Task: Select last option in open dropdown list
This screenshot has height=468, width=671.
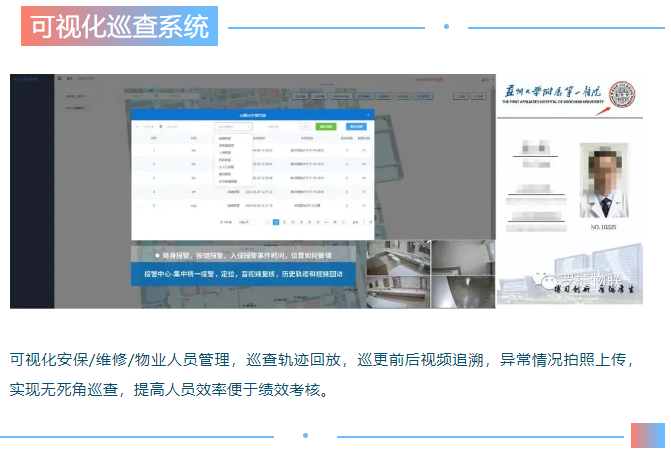Action: (x=228, y=181)
